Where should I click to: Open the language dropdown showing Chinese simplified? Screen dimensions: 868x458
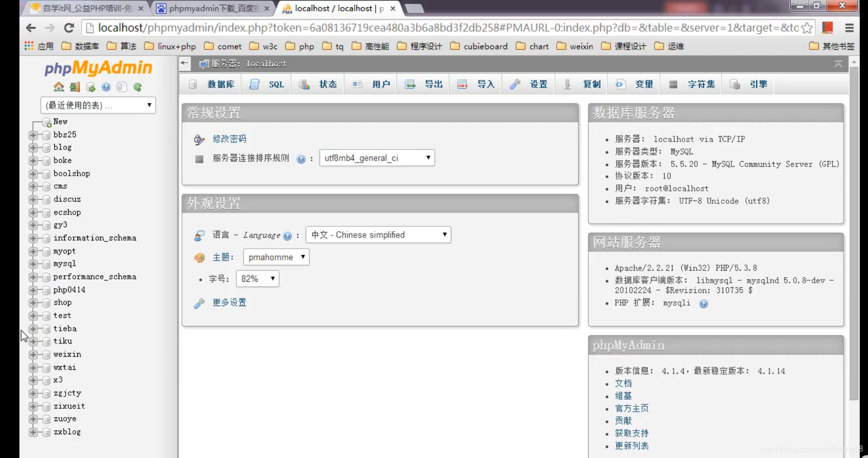(x=378, y=235)
